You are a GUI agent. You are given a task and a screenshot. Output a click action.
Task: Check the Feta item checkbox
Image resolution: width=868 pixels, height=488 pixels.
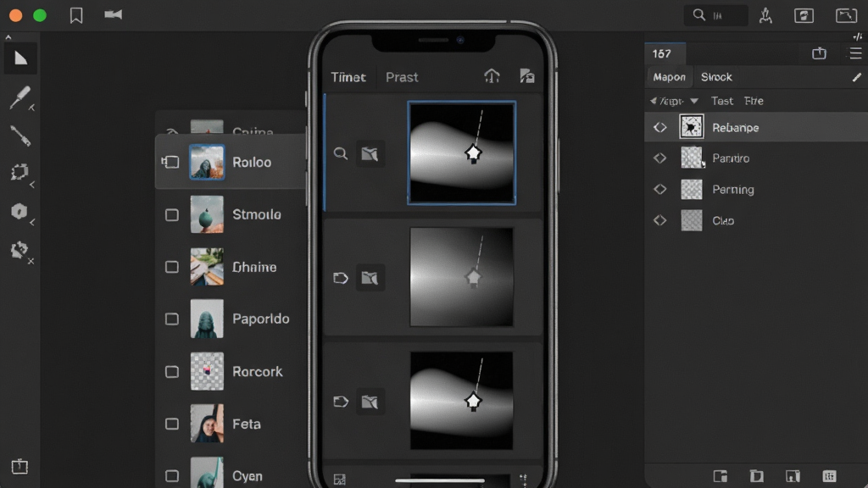click(172, 424)
